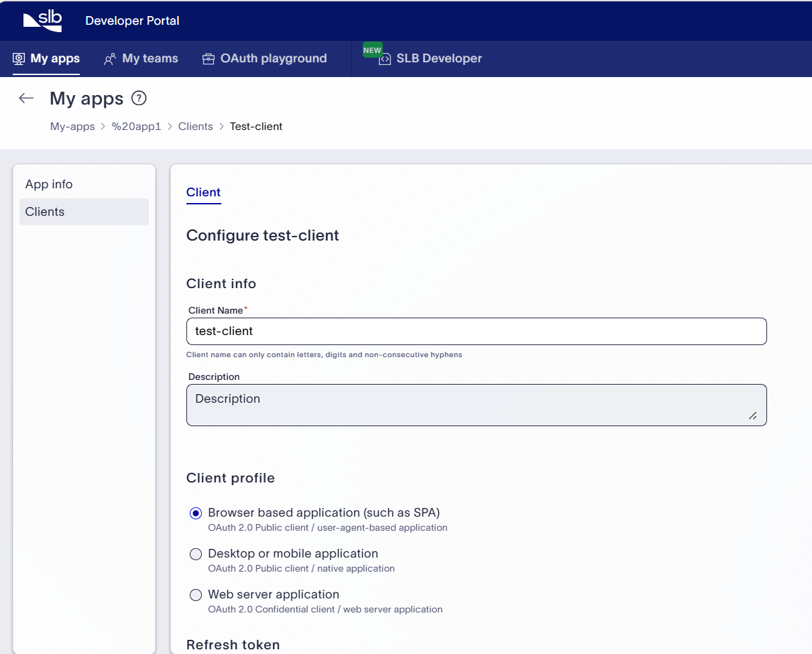Select the Client tab
The width and height of the screenshot is (812, 654).
pyautogui.click(x=203, y=192)
